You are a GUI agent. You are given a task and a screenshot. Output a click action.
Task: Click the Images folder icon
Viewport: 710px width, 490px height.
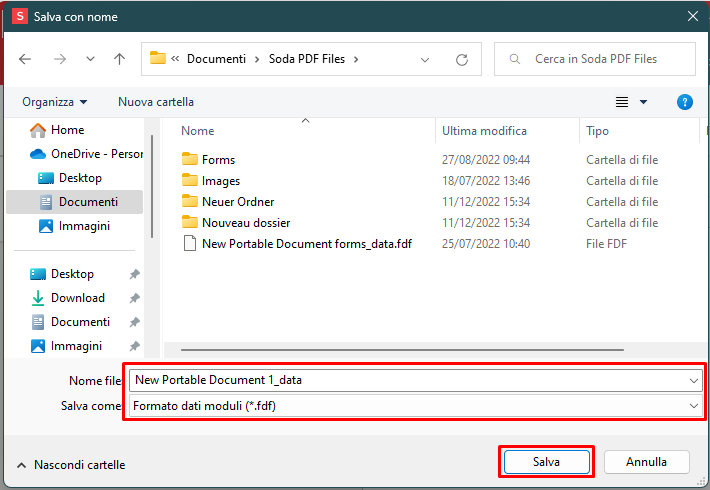point(190,180)
